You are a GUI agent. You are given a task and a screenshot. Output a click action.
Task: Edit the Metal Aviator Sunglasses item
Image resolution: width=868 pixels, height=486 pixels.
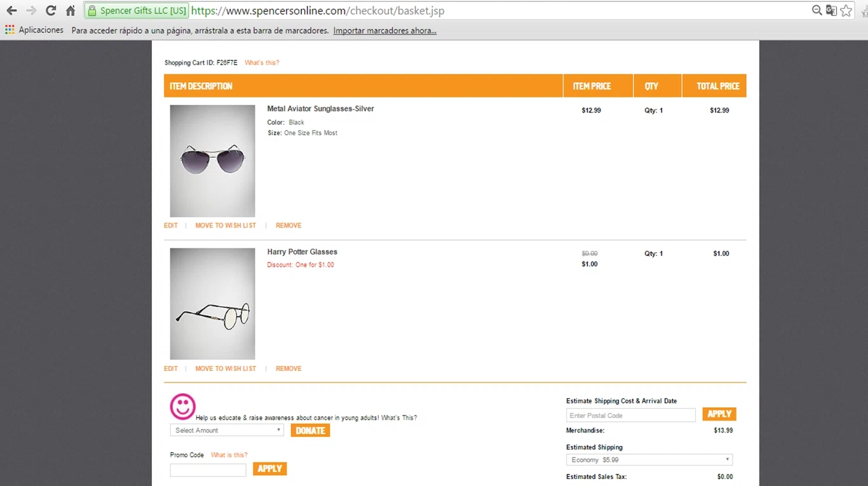[x=171, y=226]
